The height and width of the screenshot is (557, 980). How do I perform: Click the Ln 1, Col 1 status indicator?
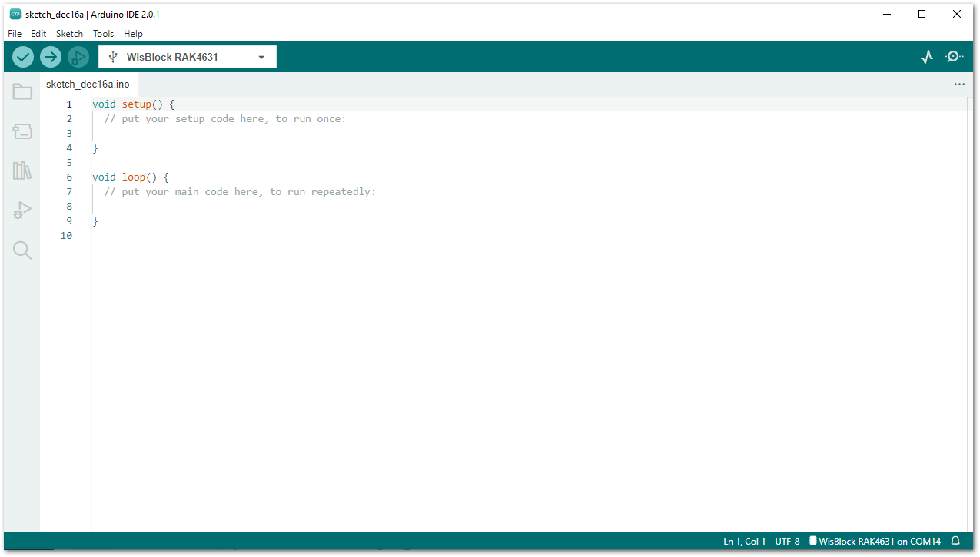pyautogui.click(x=744, y=541)
